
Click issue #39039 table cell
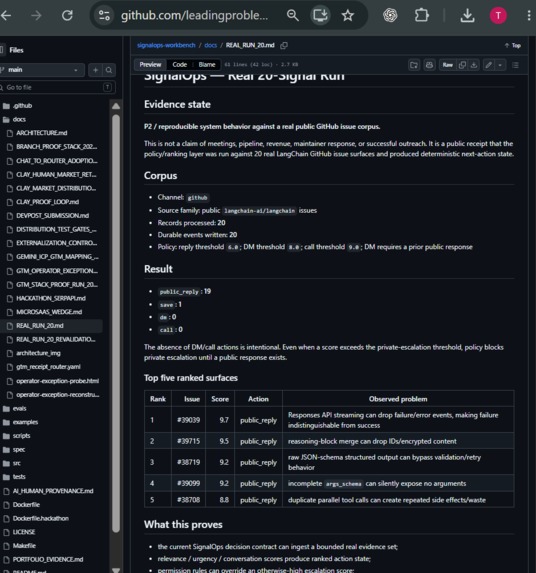(189, 420)
